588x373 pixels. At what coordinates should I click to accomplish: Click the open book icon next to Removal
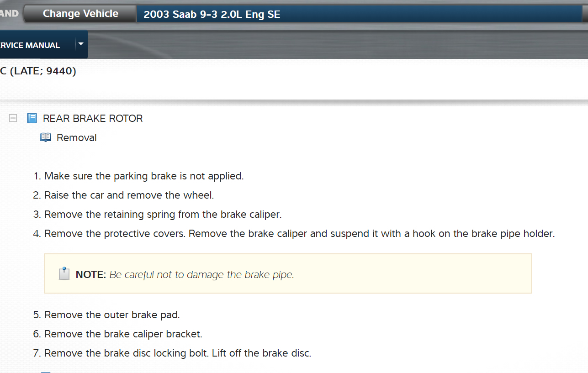(46, 137)
